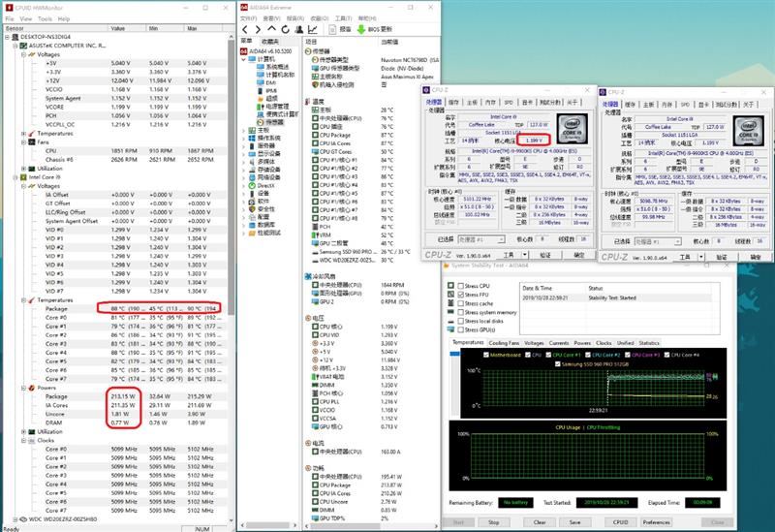
Task: Click the AIDA64 forward arrow icon
Action: (258, 29)
